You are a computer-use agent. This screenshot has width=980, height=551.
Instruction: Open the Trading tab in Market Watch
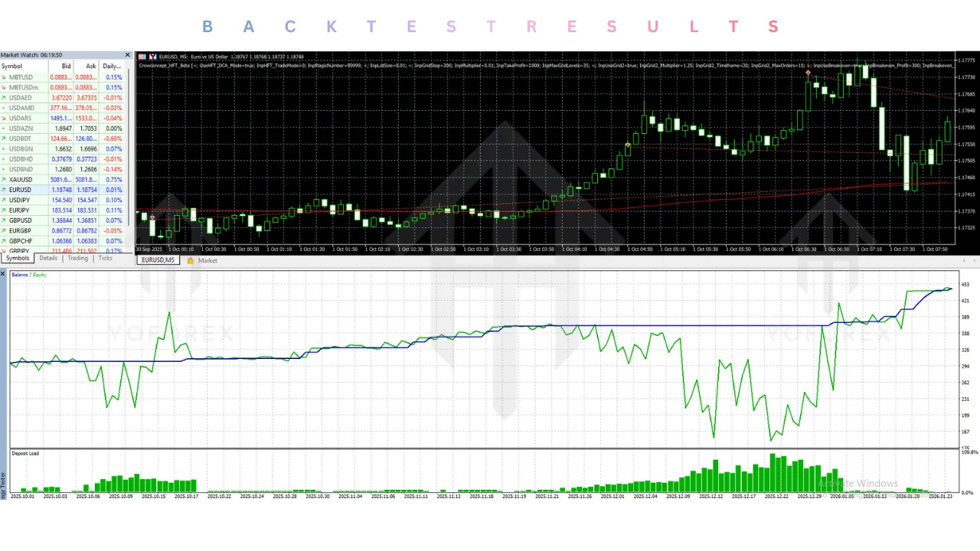77,259
